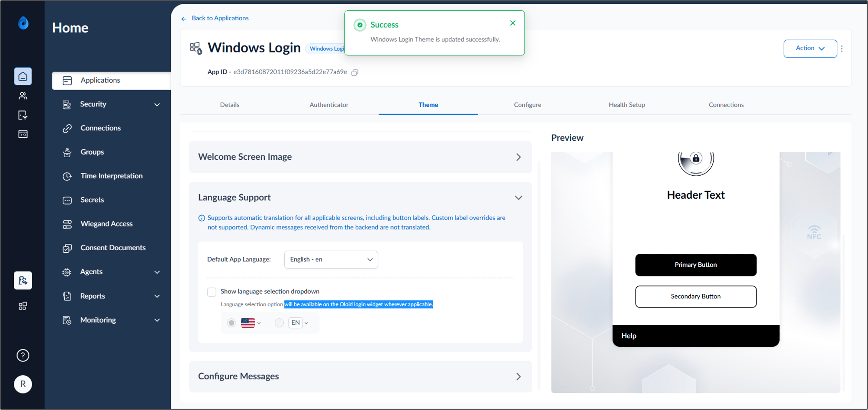Open the device wifi icon in rail

click(x=23, y=115)
